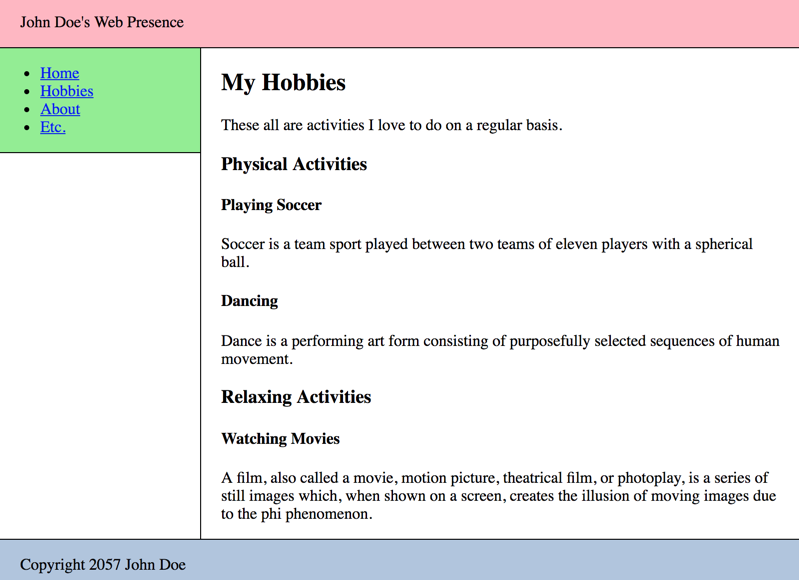Image resolution: width=799 pixels, height=580 pixels.
Task: Click the John Doe's Web Presence header
Action: 102,22
